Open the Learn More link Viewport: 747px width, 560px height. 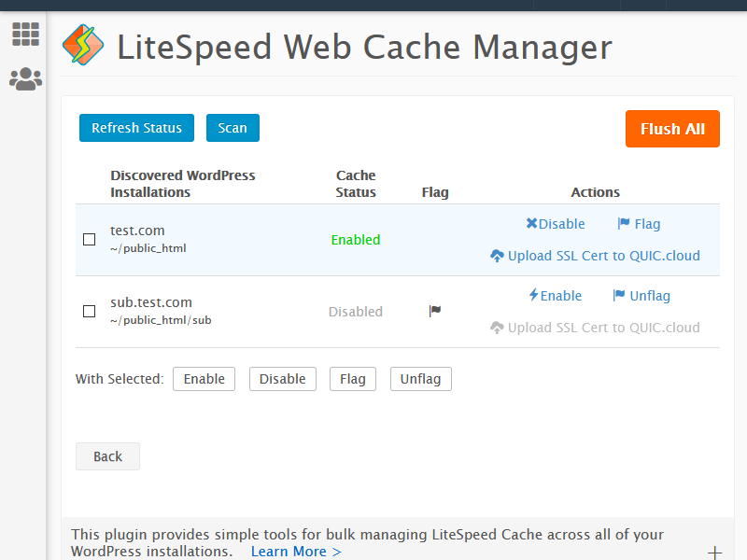pyautogui.click(x=296, y=551)
